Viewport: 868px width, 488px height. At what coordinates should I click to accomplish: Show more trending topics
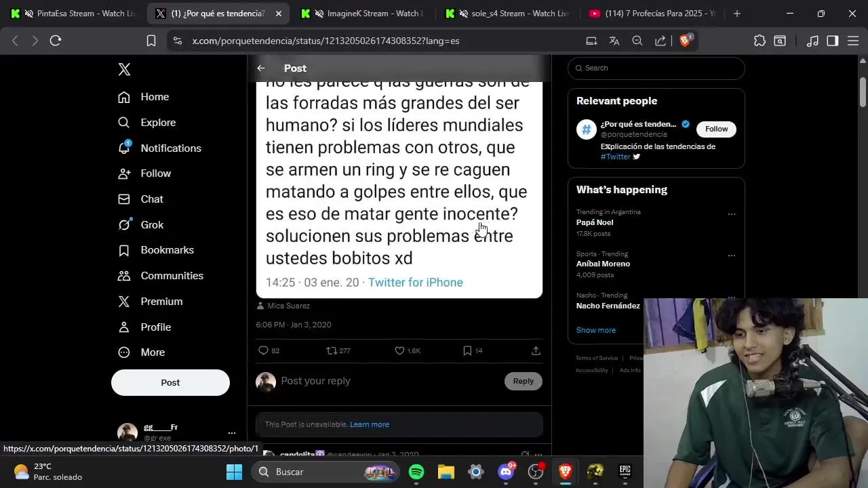[x=596, y=330]
